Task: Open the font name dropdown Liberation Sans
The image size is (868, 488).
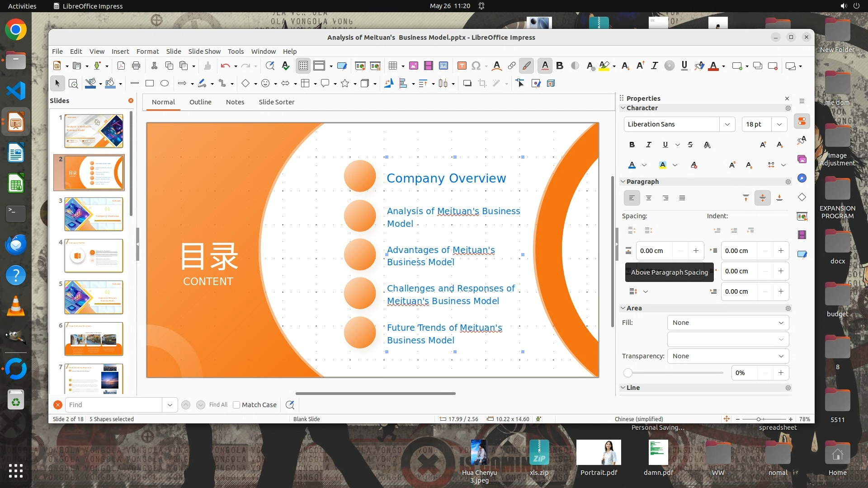Action: tap(727, 124)
